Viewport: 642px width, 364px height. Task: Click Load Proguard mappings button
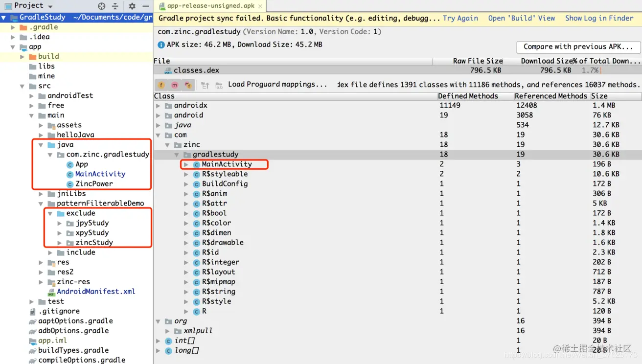click(277, 85)
